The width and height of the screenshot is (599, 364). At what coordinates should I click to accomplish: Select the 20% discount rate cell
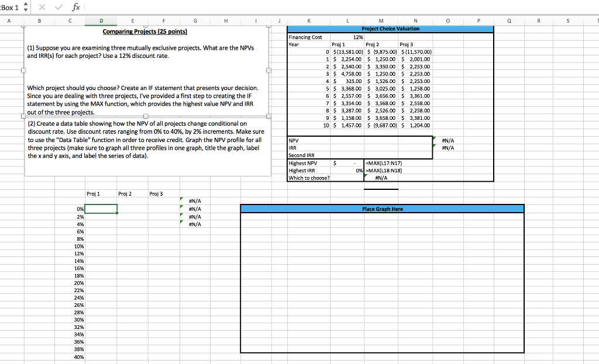pyautogui.click(x=70, y=283)
